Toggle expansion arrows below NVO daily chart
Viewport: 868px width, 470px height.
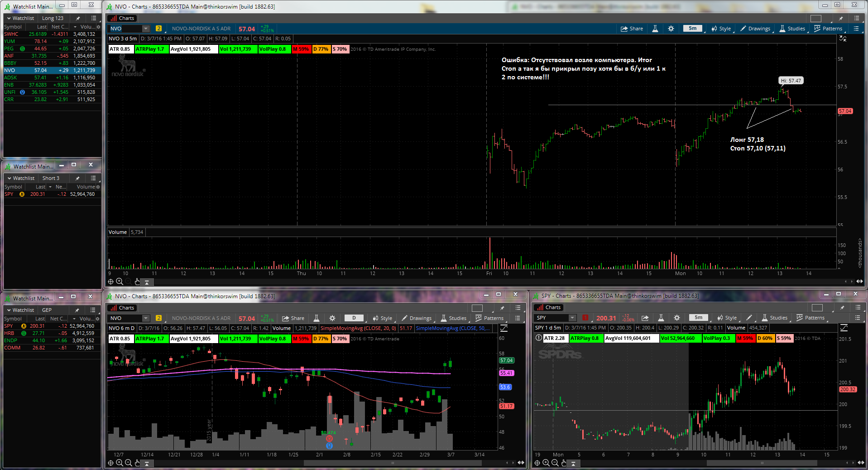tap(521, 463)
